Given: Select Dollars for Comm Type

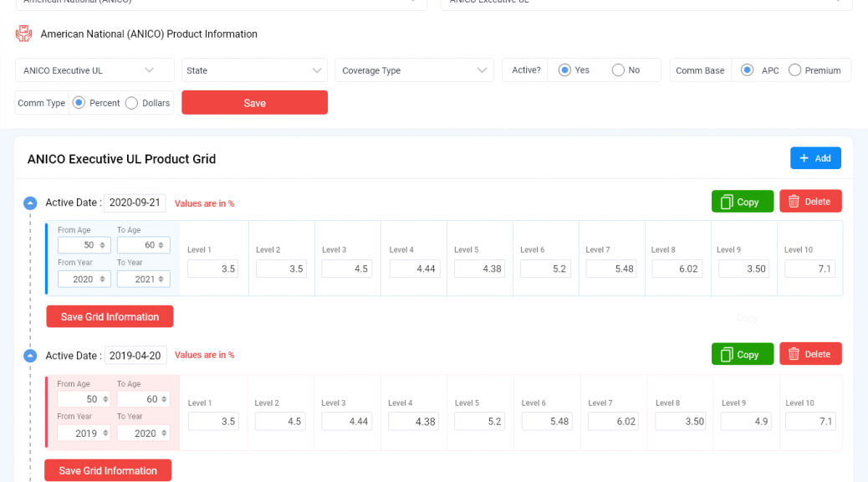Looking at the screenshot, I should click(x=132, y=103).
